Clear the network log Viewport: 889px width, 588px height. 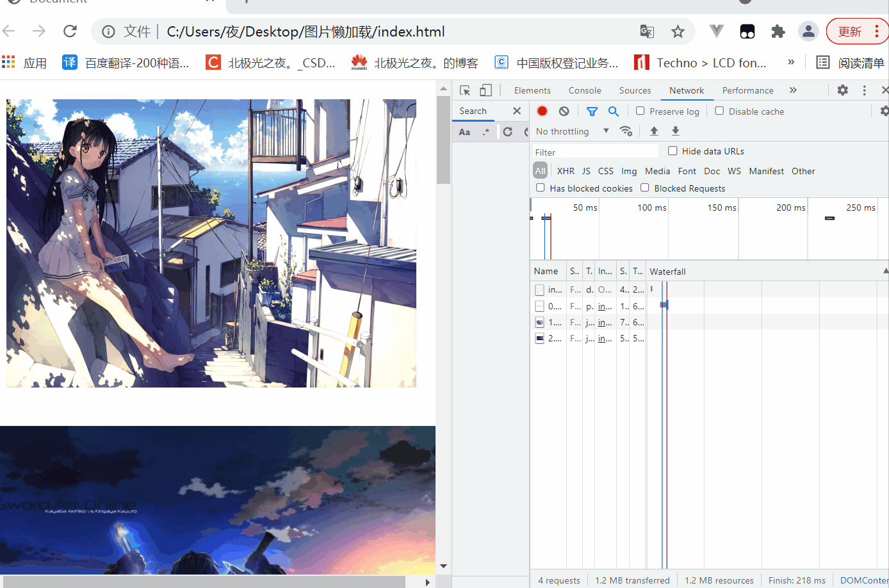(564, 111)
